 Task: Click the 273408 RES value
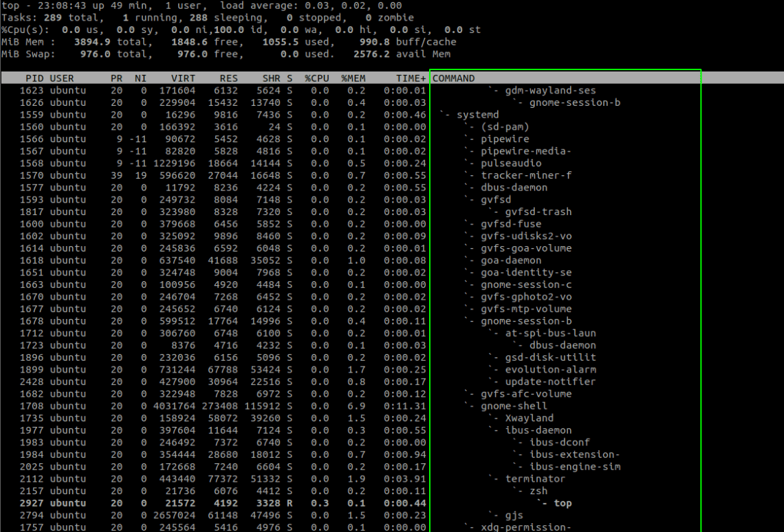tap(220, 406)
